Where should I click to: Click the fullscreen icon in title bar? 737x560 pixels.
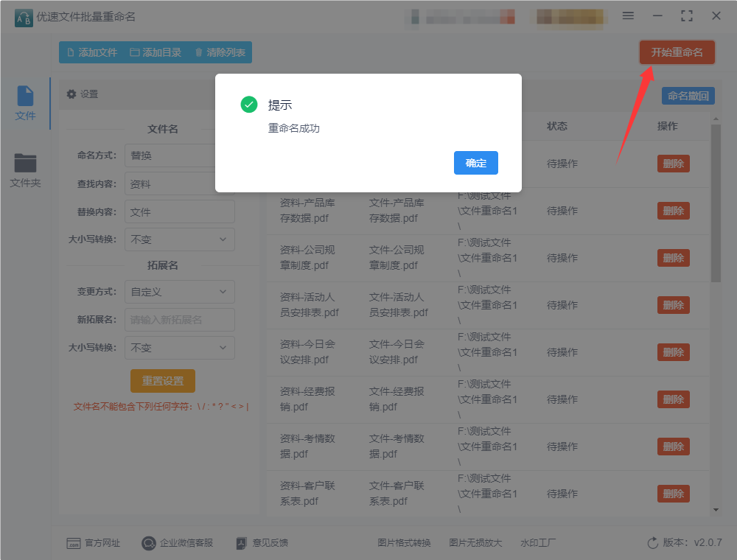(687, 16)
